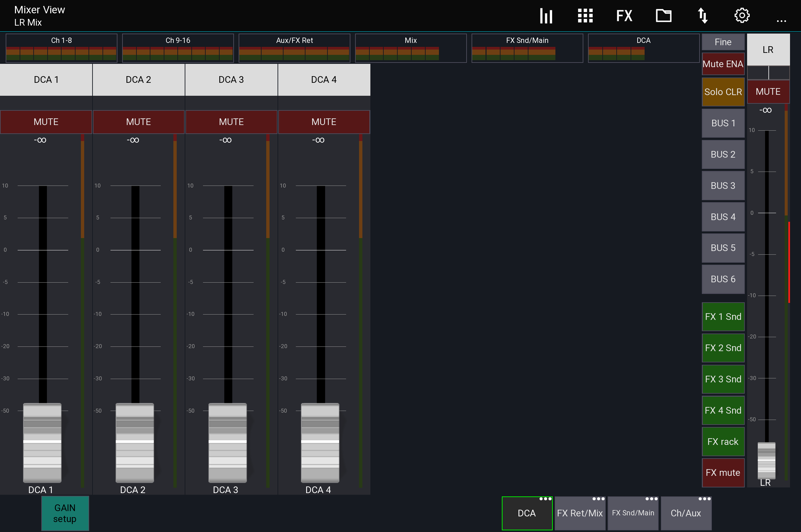Toggle Fine fader mode
Image resolution: width=801 pixels, height=532 pixels.
[723, 42]
